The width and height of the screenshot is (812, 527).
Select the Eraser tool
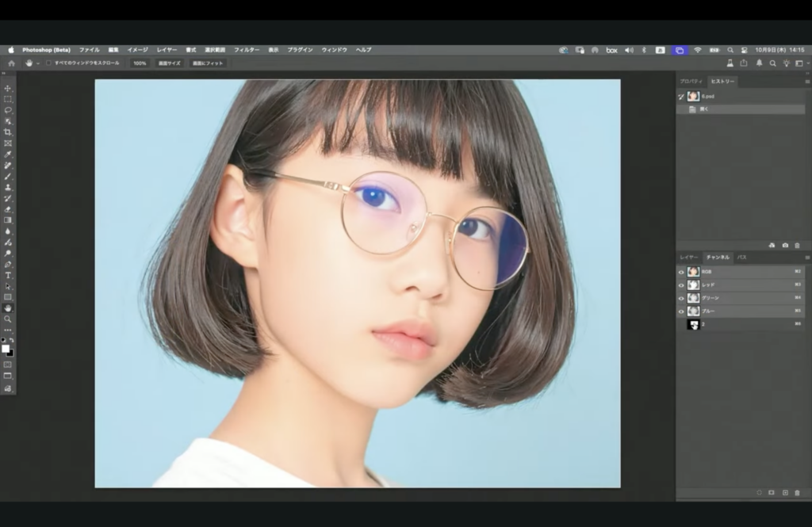coord(8,209)
